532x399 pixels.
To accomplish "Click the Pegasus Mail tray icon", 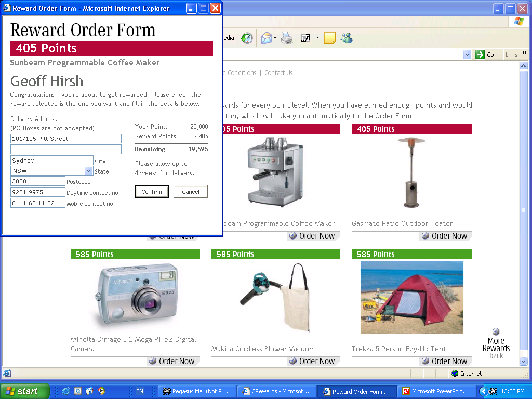I will pyautogui.click(x=494, y=392).
